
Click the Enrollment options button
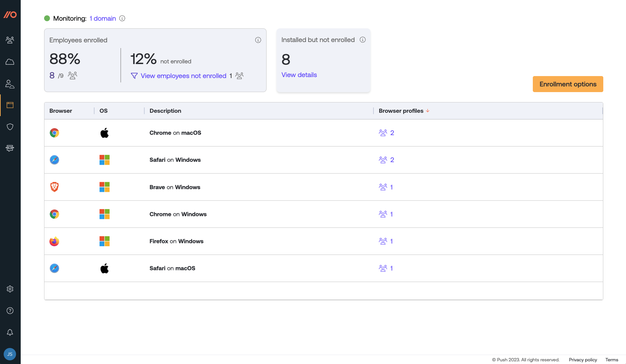click(568, 84)
